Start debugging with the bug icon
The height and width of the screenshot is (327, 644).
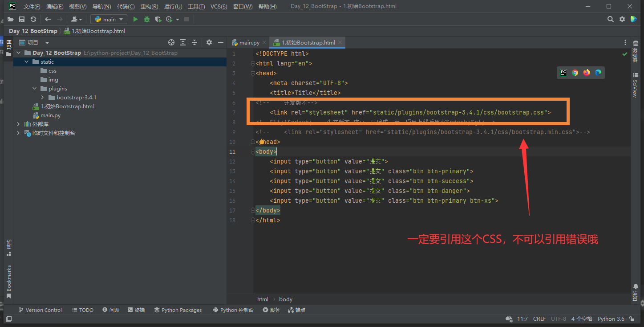[x=146, y=19]
